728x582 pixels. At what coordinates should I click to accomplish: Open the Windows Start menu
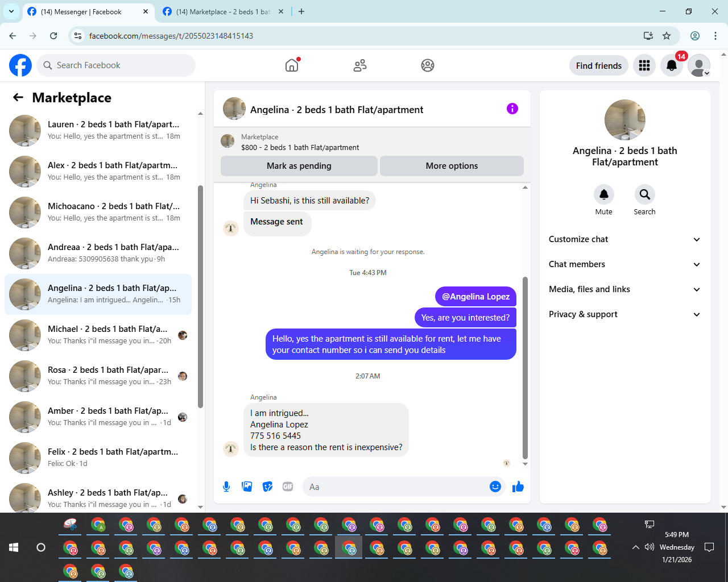pos(14,547)
